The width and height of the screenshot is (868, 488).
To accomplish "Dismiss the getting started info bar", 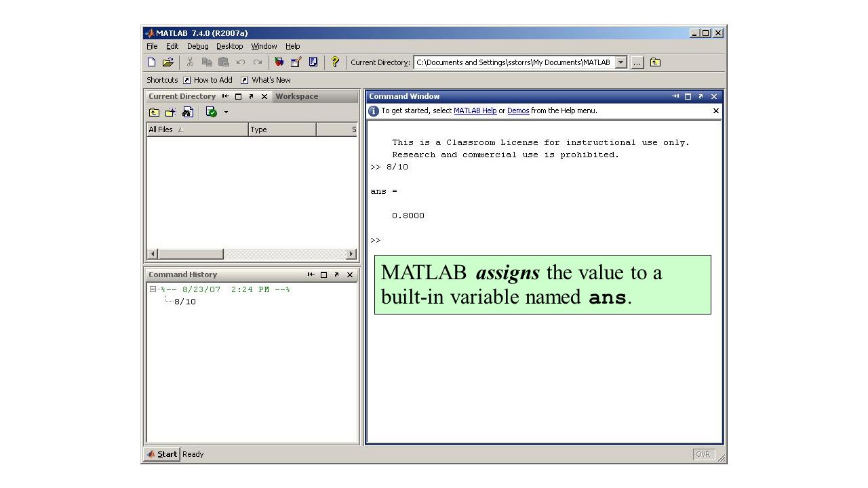I will click(x=715, y=110).
